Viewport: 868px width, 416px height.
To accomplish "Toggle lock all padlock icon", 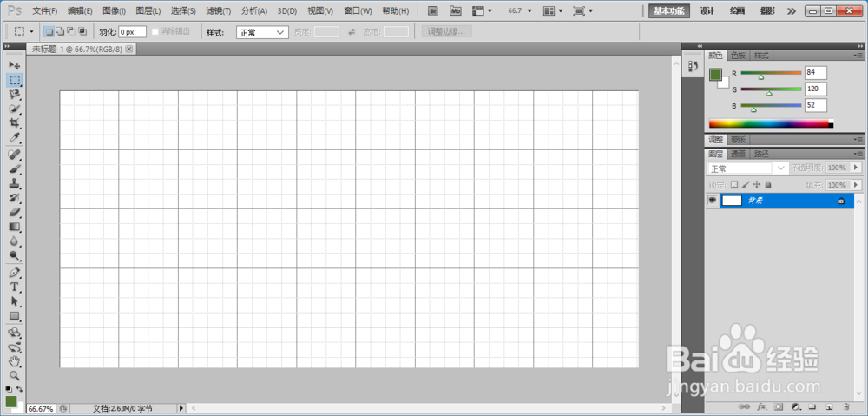I will pos(768,184).
